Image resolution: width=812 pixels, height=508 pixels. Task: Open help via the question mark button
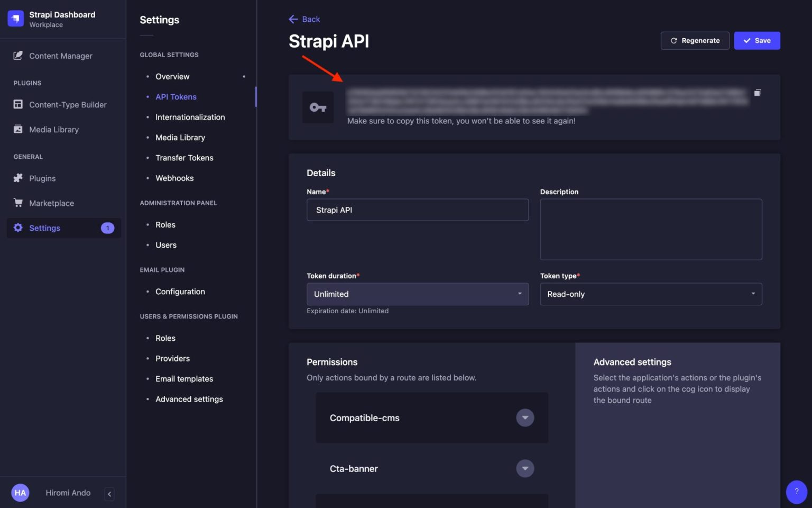(x=796, y=492)
